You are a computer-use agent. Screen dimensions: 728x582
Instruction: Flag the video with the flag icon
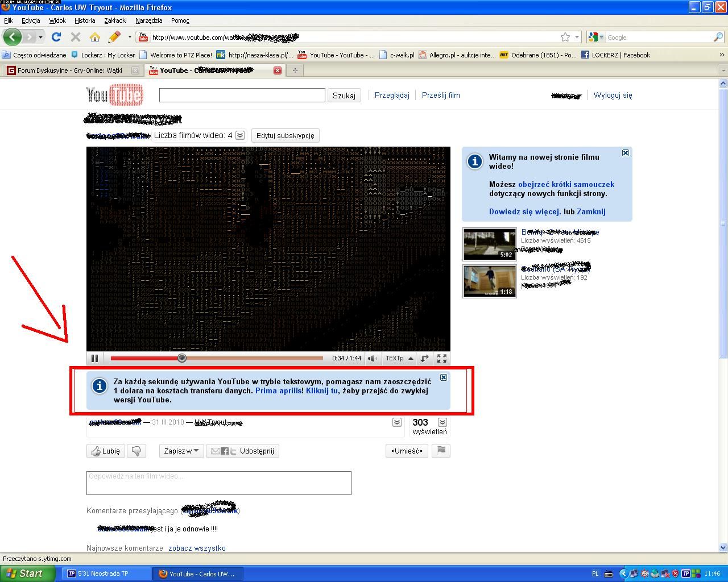point(441,451)
